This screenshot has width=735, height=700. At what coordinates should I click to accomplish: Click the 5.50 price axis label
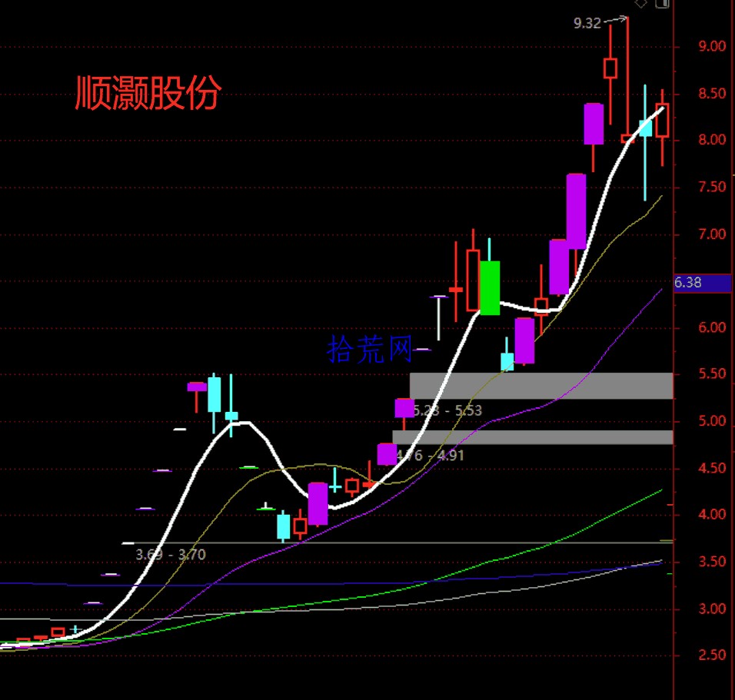click(712, 374)
